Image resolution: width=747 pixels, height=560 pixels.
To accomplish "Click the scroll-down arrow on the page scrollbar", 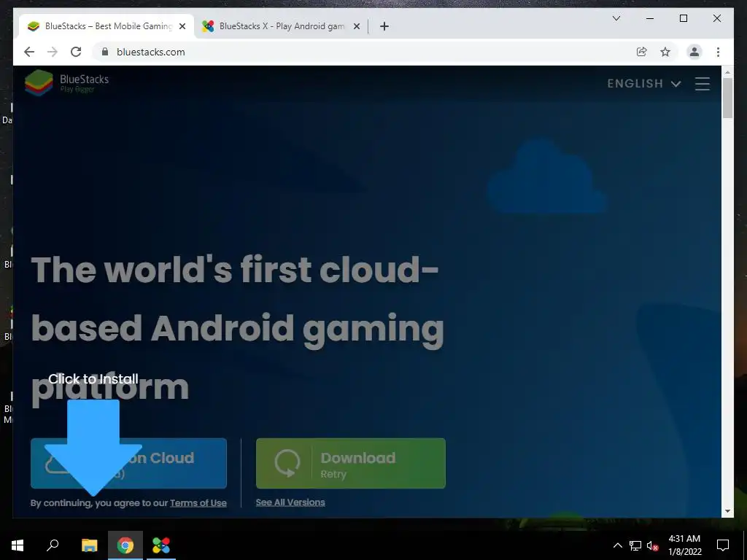I will 727,511.
